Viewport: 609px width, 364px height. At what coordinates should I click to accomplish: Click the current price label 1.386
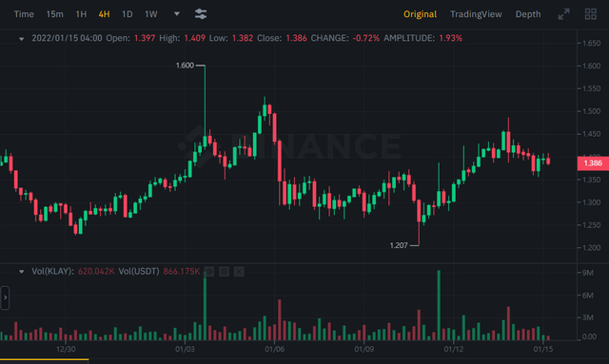(593, 163)
